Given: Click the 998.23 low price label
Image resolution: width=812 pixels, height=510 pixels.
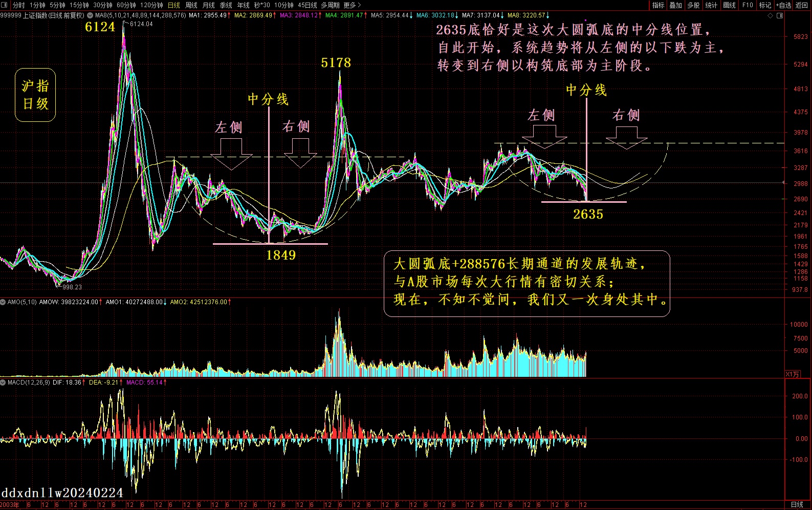Looking at the screenshot, I should pyautogui.click(x=72, y=287).
